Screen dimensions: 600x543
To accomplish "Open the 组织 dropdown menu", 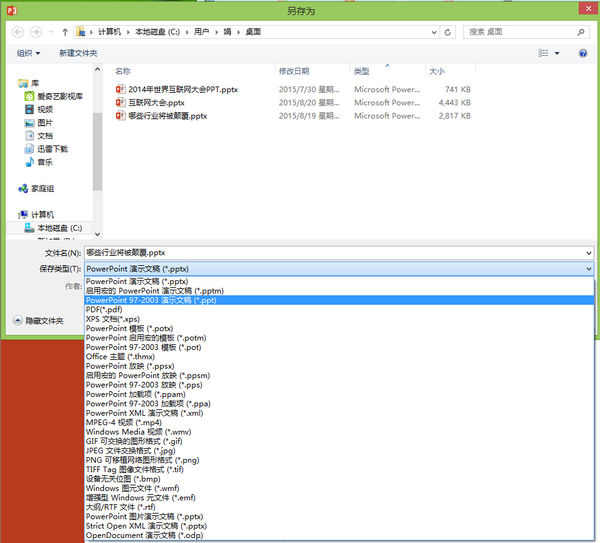I will click(28, 53).
